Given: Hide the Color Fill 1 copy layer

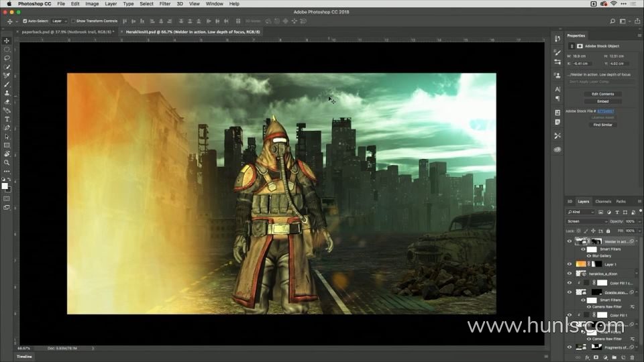Looking at the screenshot, I should (570, 283).
